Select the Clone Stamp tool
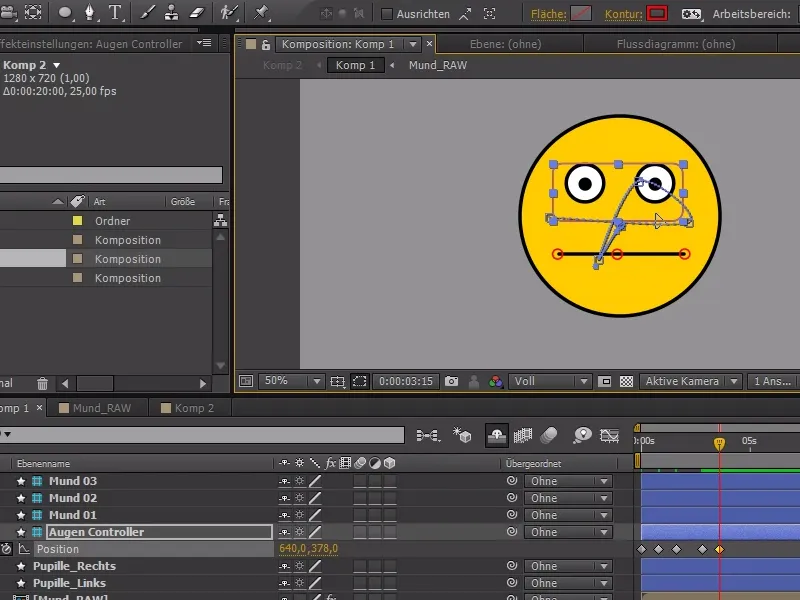 (172, 13)
